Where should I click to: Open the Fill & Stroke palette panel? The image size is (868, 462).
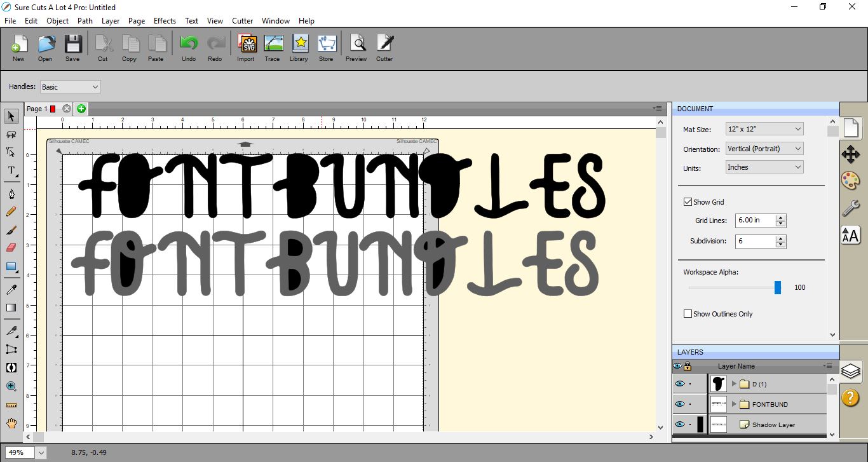click(851, 180)
